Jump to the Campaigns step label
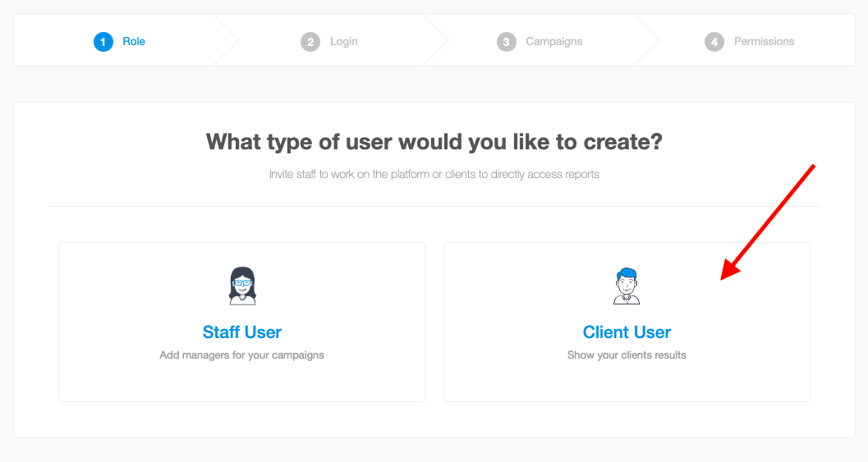 click(553, 42)
